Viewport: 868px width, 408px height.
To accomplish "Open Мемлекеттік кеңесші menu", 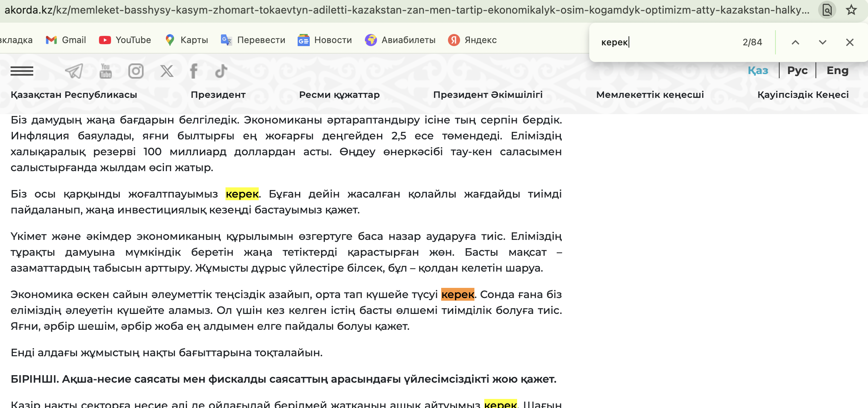I will [x=650, y=95].
